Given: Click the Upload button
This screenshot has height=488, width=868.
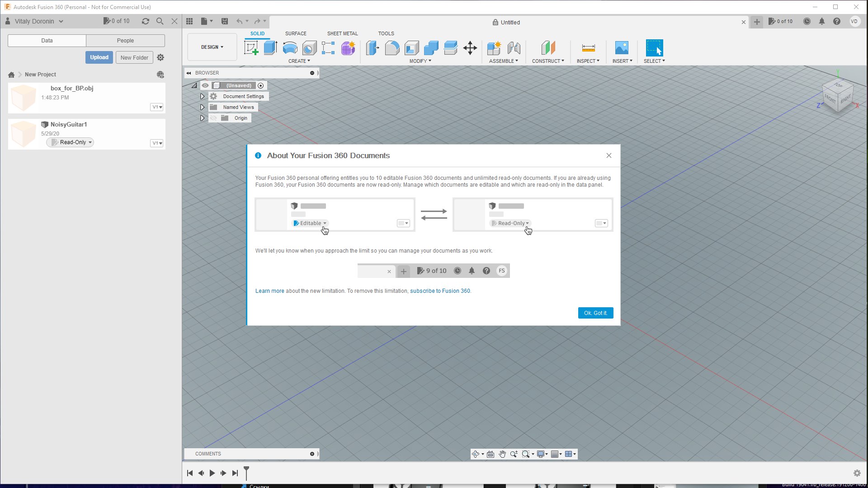Looking at the screenshot, I should (99, 57).
